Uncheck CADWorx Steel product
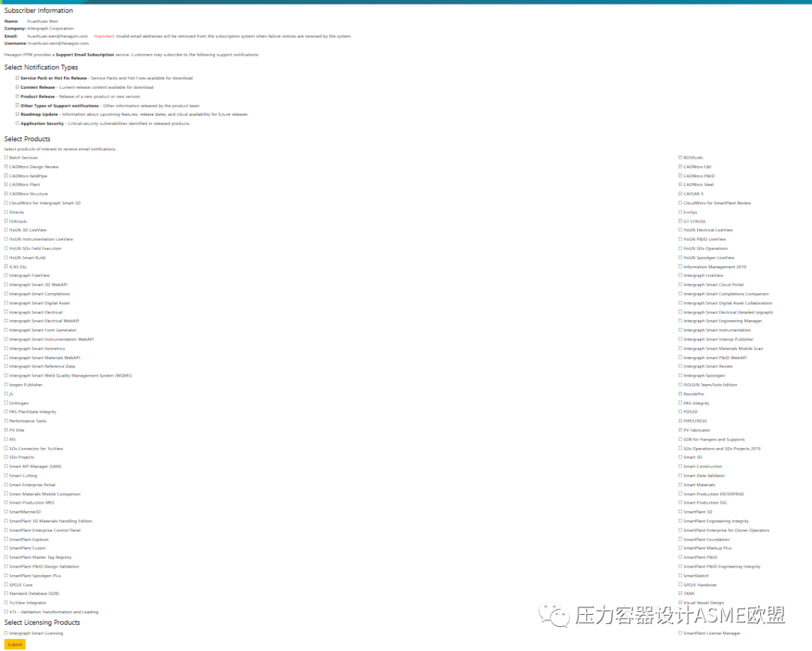 point(680,184)
